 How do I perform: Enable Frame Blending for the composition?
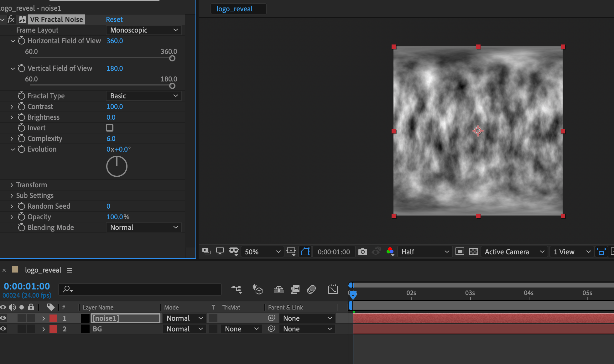tap(295, 289)
